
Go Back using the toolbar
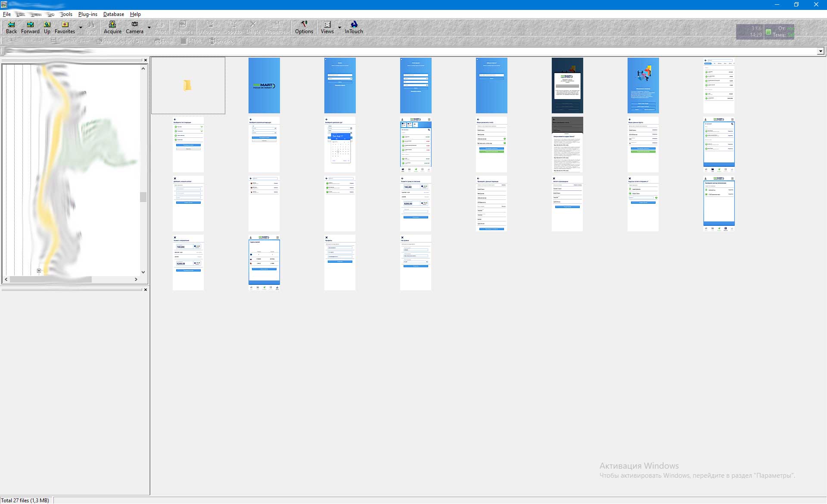[x=11, y=27]
